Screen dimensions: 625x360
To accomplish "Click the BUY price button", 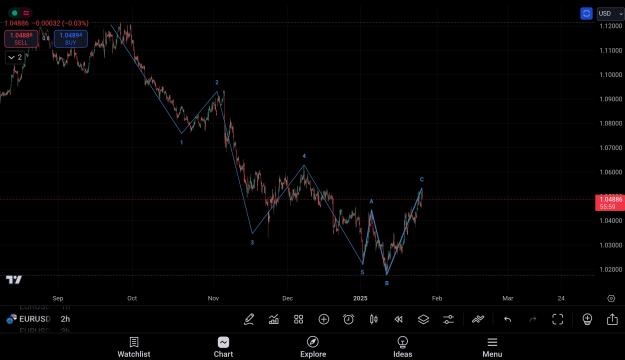I will tap(71, 39).
